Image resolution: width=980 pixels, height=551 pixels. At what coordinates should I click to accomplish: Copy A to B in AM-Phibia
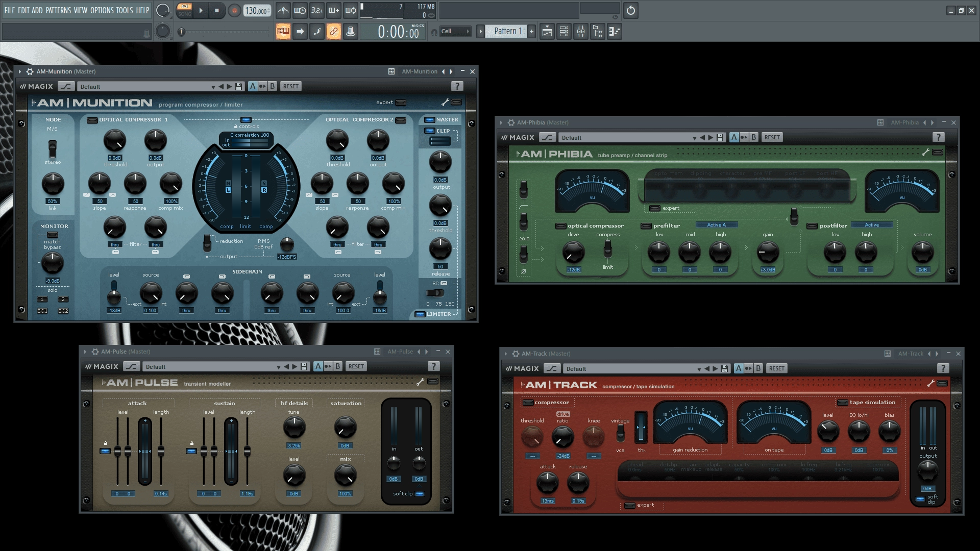coord(744,137)
